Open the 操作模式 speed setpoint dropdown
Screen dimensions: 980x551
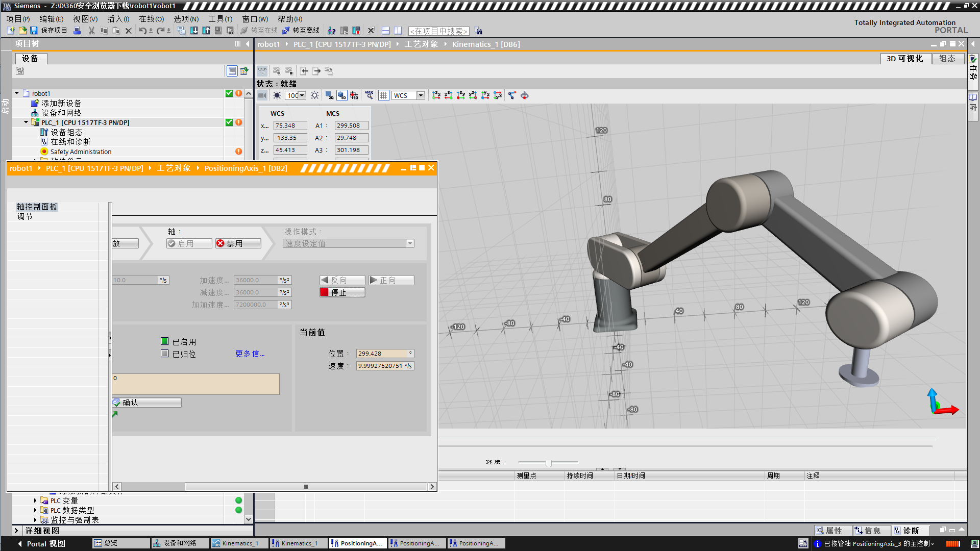410,244
